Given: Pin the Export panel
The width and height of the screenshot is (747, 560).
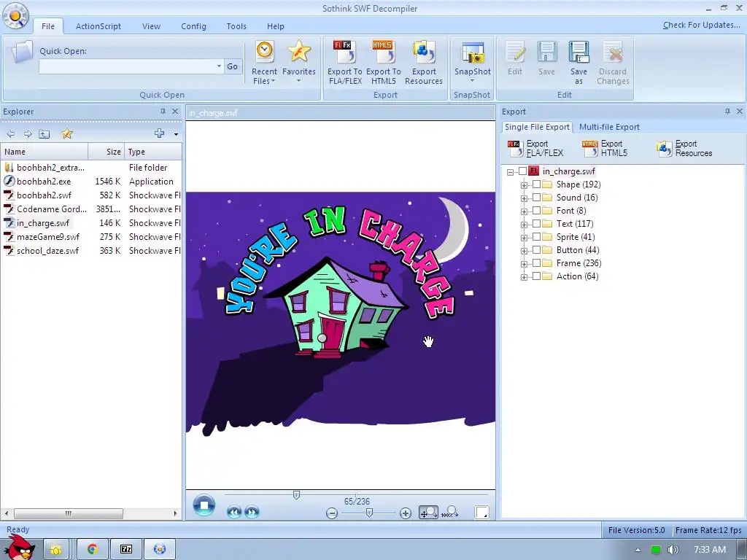Looking at the screenshot, I should pyautogui.click(x=727, y=112).
